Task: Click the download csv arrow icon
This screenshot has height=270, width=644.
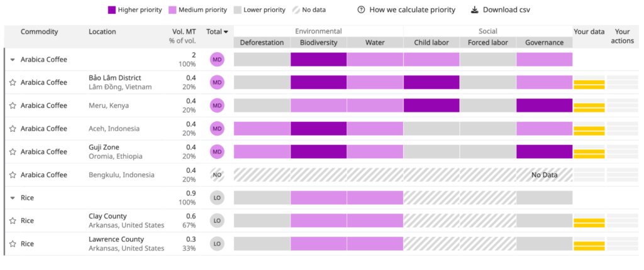Action: pyautogui.click(x=474, y=10)
